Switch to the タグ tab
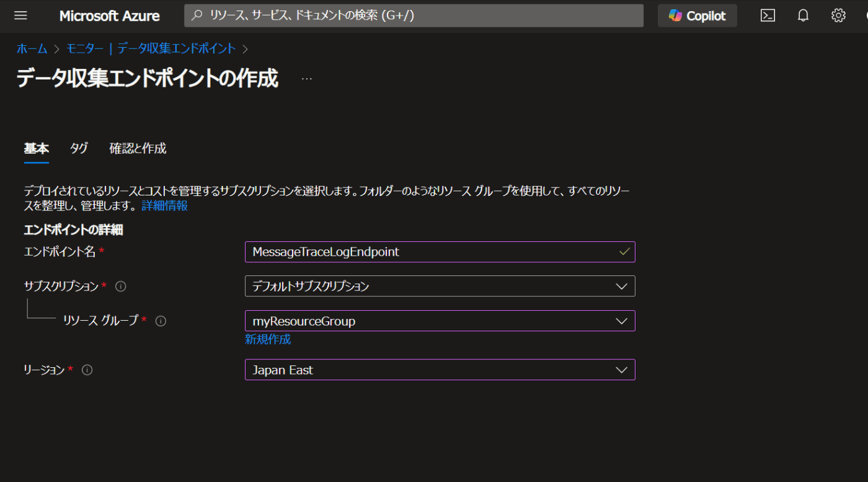The height and width of the screenshot is (482, 868). 79,148
